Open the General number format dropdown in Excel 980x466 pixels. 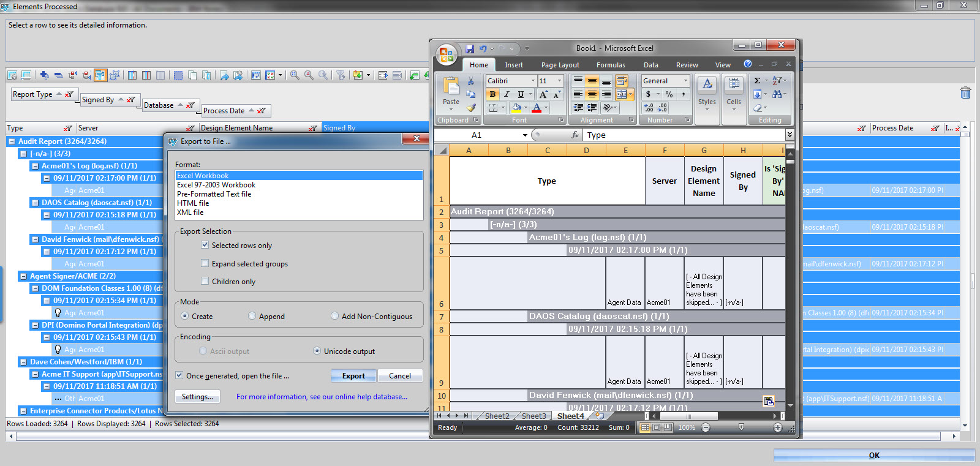(686, 81)
